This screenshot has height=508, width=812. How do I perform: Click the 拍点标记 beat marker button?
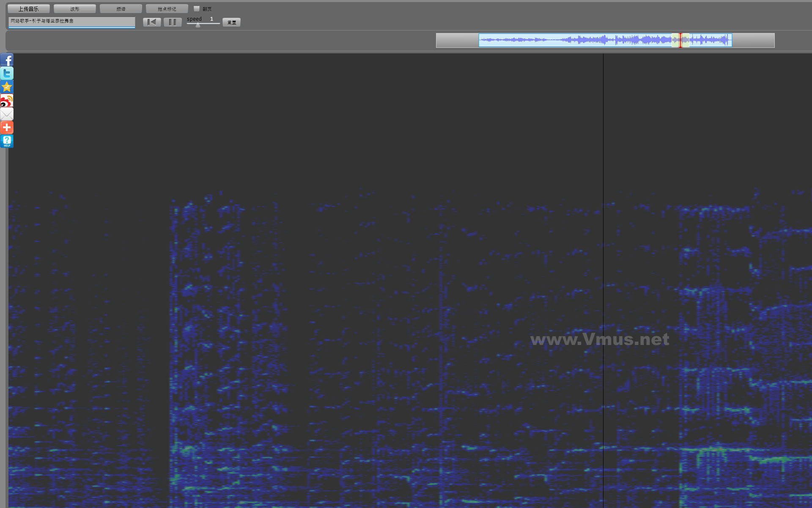167,8
